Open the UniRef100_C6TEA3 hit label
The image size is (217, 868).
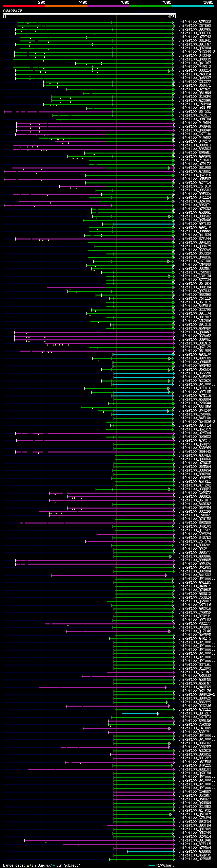point(195,26)
